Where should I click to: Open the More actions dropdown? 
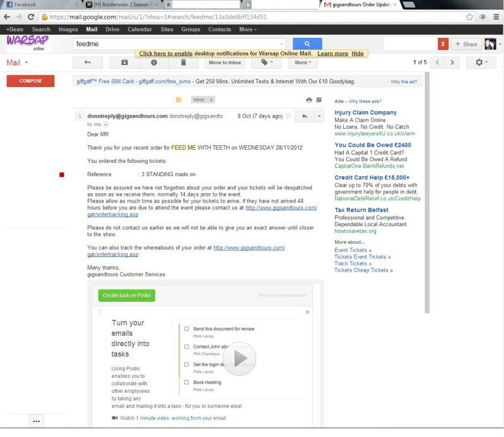[303, 63]
